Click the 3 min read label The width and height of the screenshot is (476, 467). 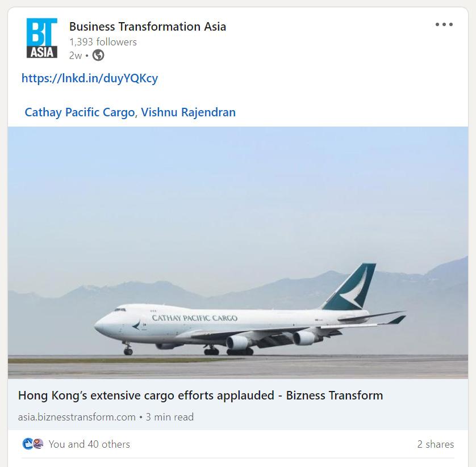170,417
